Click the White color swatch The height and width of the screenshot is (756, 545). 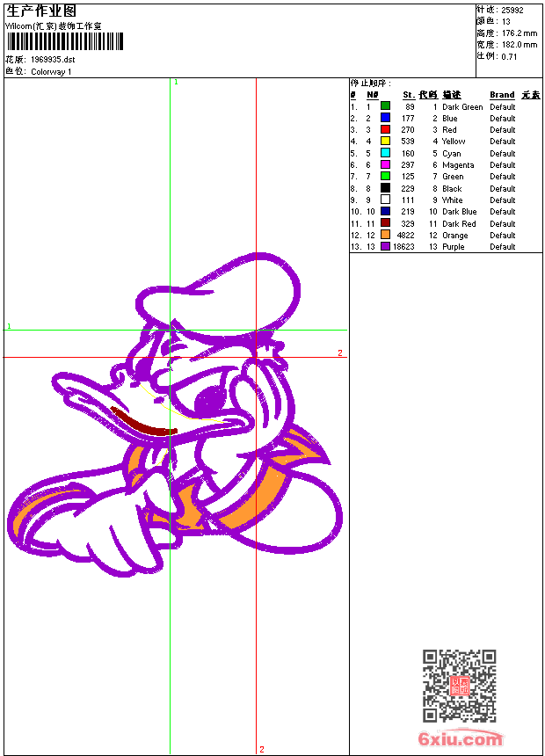[385, 200]
